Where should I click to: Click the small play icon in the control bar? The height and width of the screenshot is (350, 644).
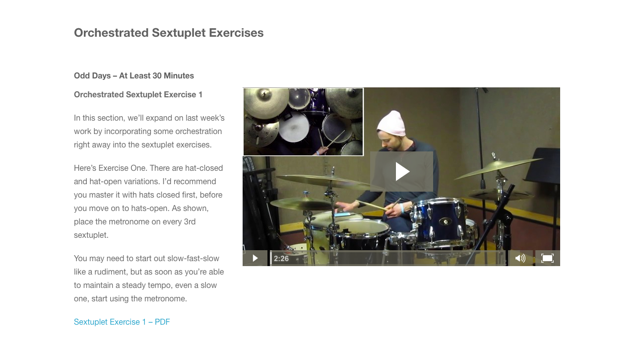(x=255, y=258)
